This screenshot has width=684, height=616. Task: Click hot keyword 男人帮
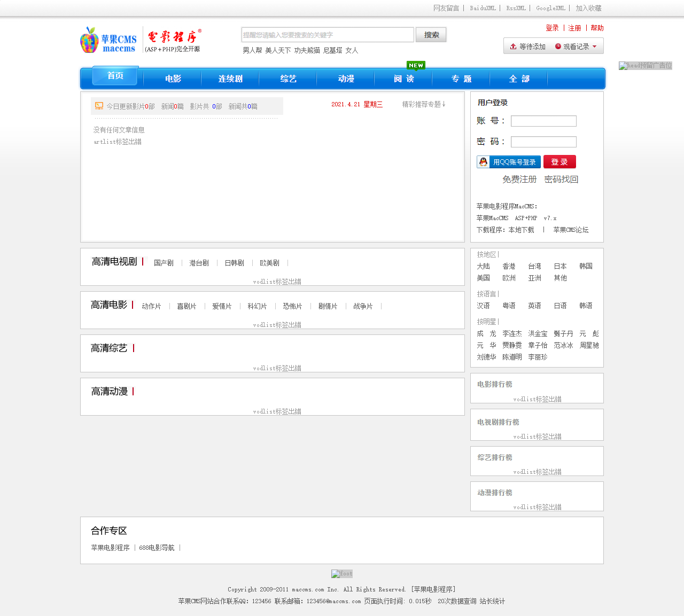click(252, 50)
